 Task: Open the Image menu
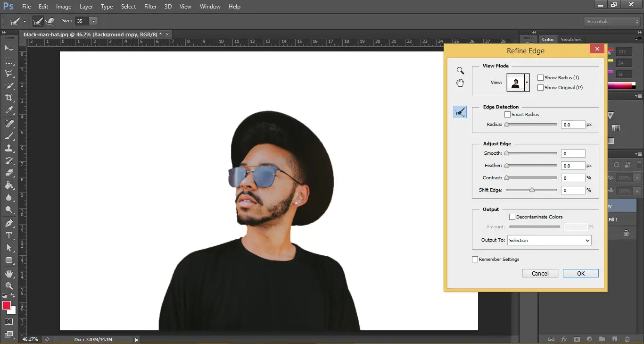[x=64, y=7]
